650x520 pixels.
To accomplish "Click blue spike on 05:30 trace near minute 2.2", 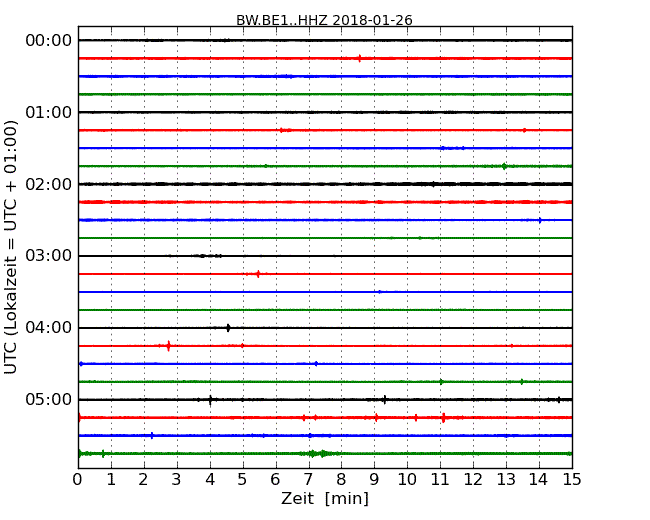I will point(152,435).
